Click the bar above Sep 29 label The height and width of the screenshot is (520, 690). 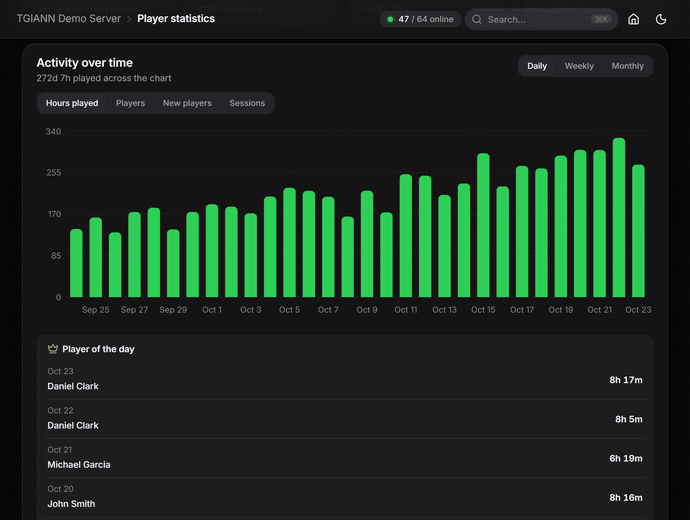point(173,263)
